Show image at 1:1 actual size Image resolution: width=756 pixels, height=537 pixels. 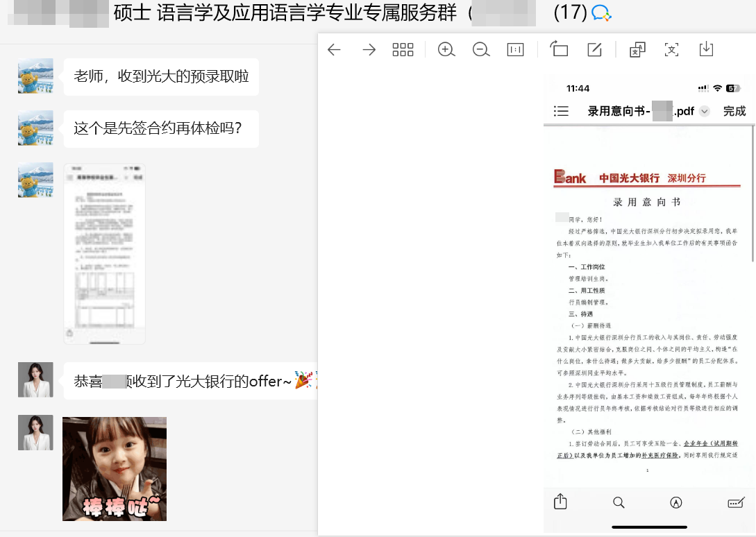click(x=515, y=49)
